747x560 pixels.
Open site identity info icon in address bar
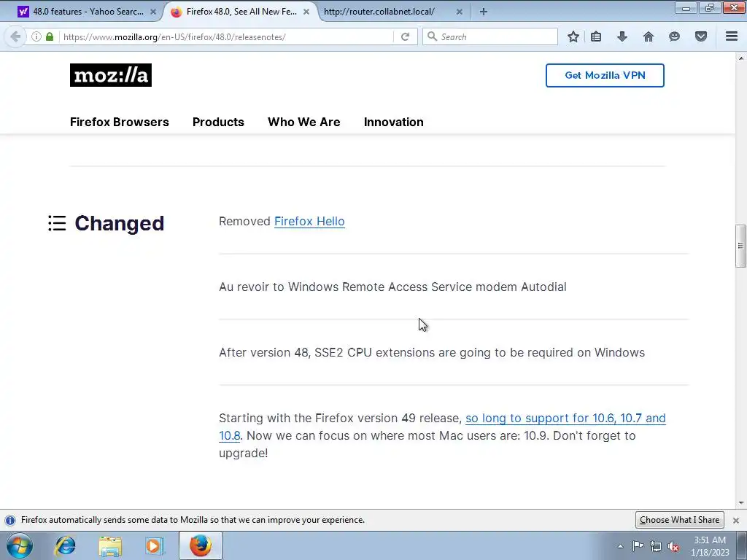pyautogui.click(x=36, y=36)
